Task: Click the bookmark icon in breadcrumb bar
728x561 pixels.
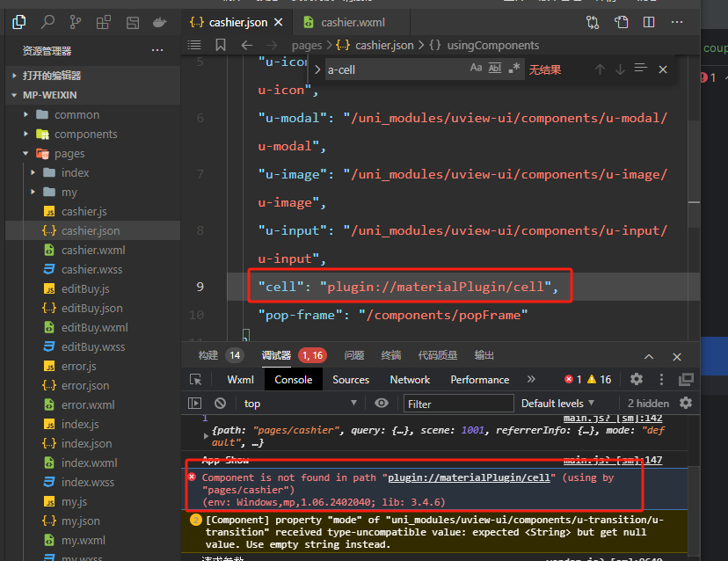Action: click(x=221, y=45)
